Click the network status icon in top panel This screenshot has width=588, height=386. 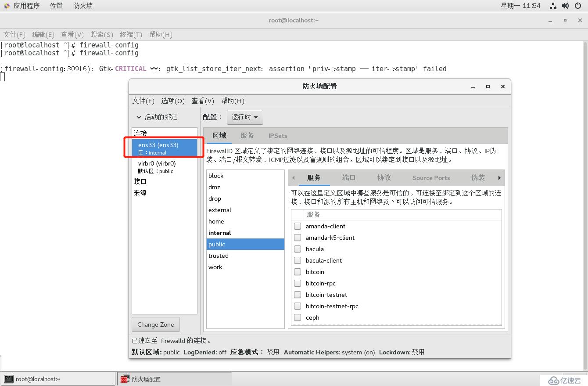[x=553, y=6]
